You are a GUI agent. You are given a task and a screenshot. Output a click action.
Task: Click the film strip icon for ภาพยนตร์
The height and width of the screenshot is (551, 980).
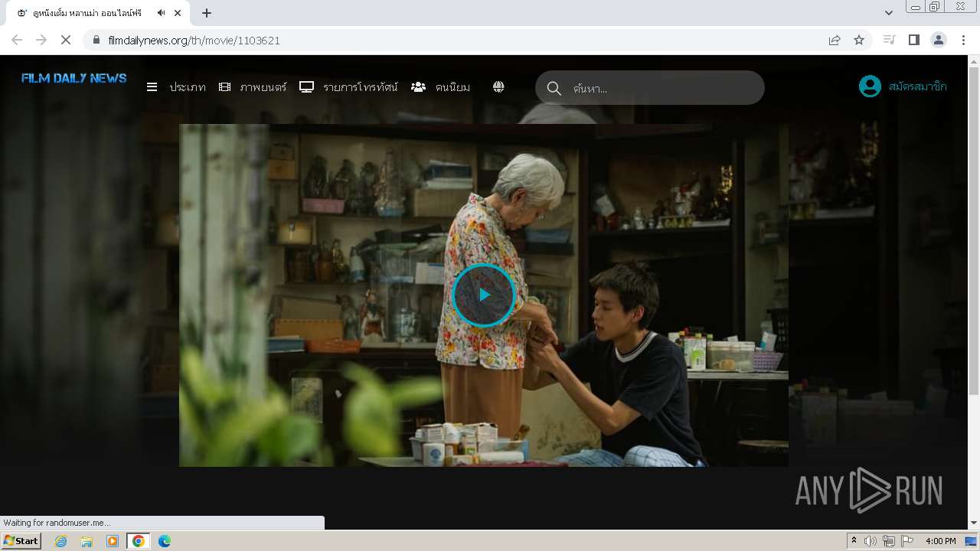pyautogui.click(x=224, y=87)
